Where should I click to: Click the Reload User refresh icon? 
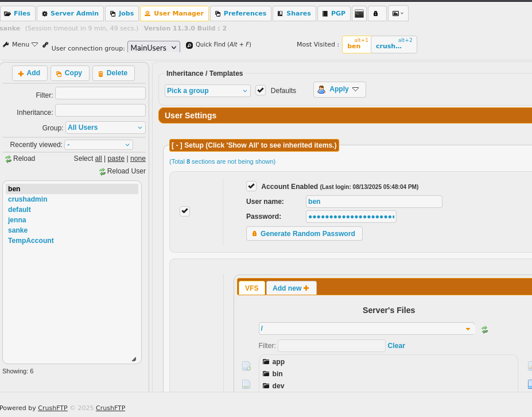(x=102, y=172)
